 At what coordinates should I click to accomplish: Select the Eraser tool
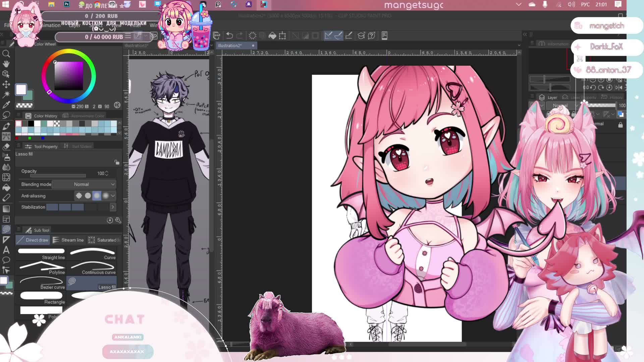coord(6,147)
